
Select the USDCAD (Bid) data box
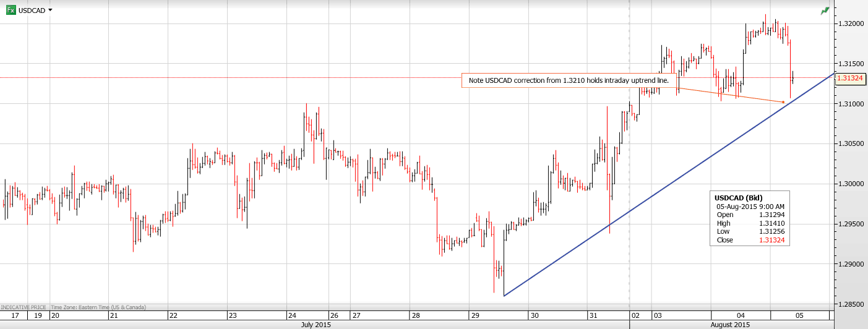pyautogui.click(x=749, y=218)
